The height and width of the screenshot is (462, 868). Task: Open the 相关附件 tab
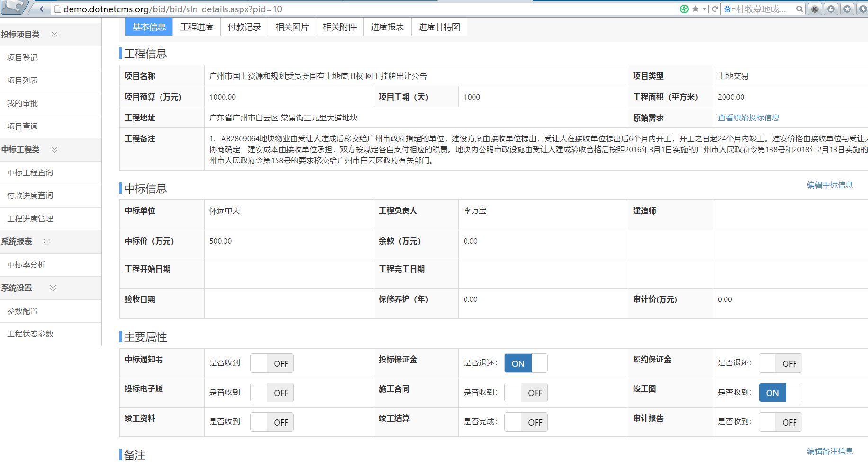tap(340, 27)
